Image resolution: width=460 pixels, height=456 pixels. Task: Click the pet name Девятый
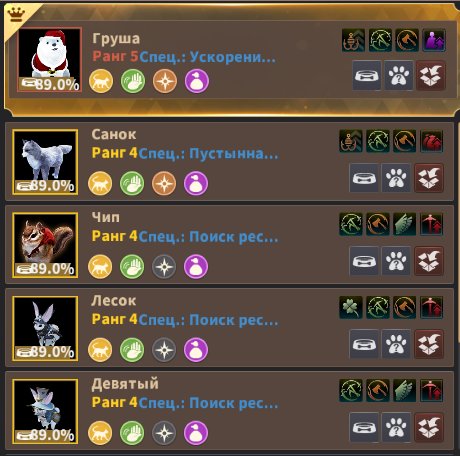coord(125,384)
